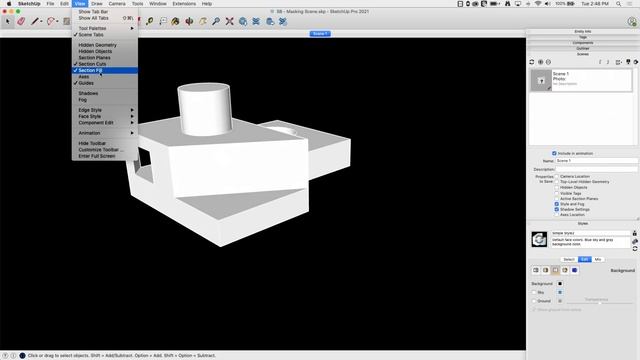Click the user account icon in toolbar
The image size is (640, 360).
(632, 22)
